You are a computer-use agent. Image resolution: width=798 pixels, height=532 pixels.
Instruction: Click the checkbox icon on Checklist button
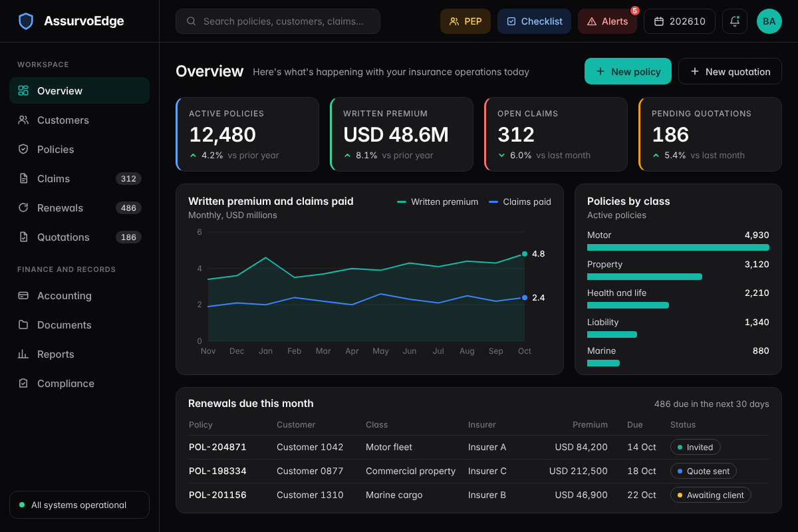coord(511,21)
